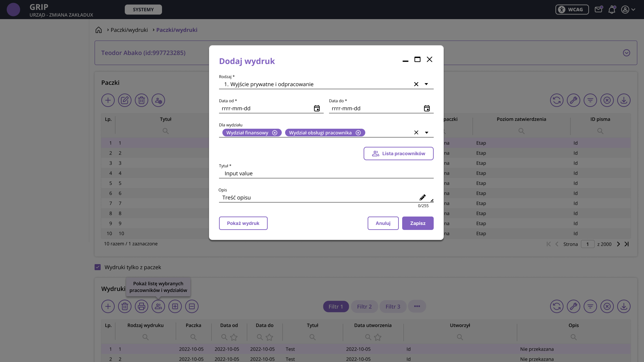Viewport: 644px width, 362px height.
Task: Click the SYSTEMY button
Action: click(143, 9)
